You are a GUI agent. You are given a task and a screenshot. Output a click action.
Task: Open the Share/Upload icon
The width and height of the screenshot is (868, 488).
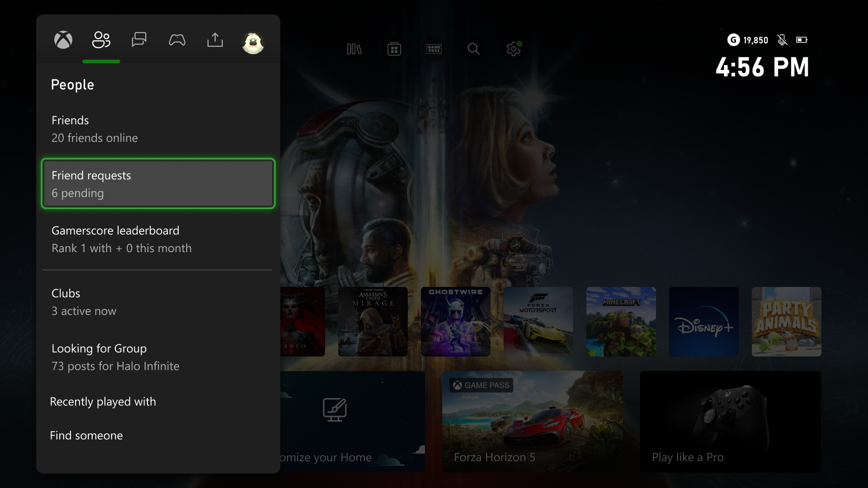click(x=215, y=39)
